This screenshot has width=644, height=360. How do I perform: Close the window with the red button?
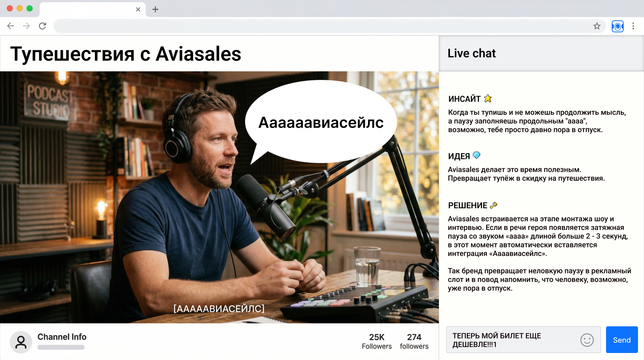point(10,9)
